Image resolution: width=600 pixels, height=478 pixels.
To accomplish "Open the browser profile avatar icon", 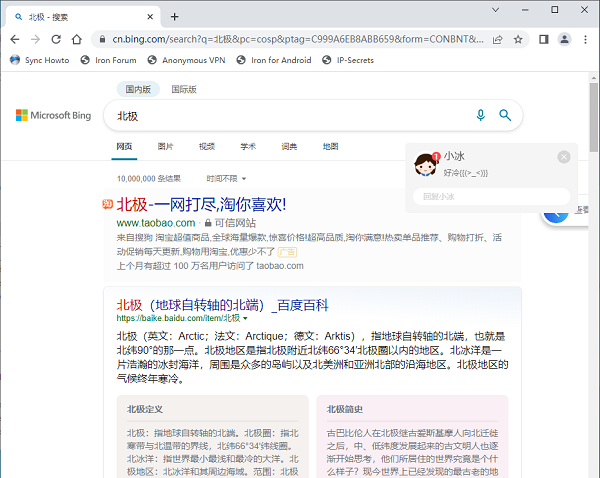I will coord(564,40).
